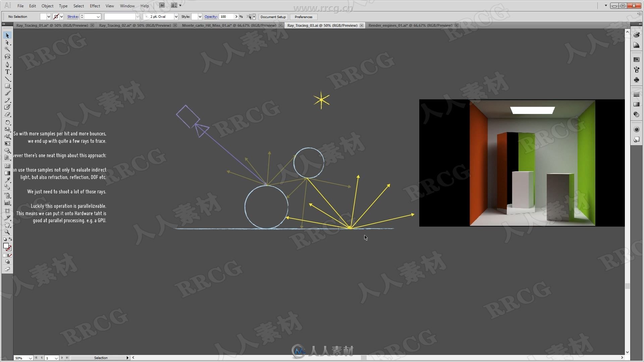Screen dimensions: 644x362
Task: Select the Magic Wand tool
Action: pyautogui.click(x=7, y=49)
